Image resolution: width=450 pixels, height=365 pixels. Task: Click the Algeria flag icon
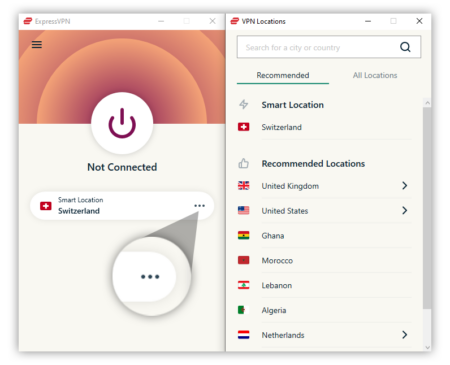[x=244, y=310]
